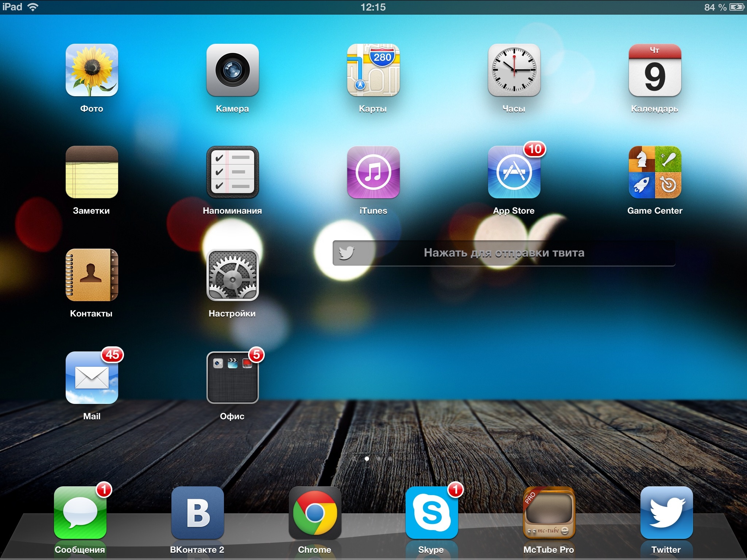Launch the iTunes app
Screen dimensions: 747x560
[373, 172]
